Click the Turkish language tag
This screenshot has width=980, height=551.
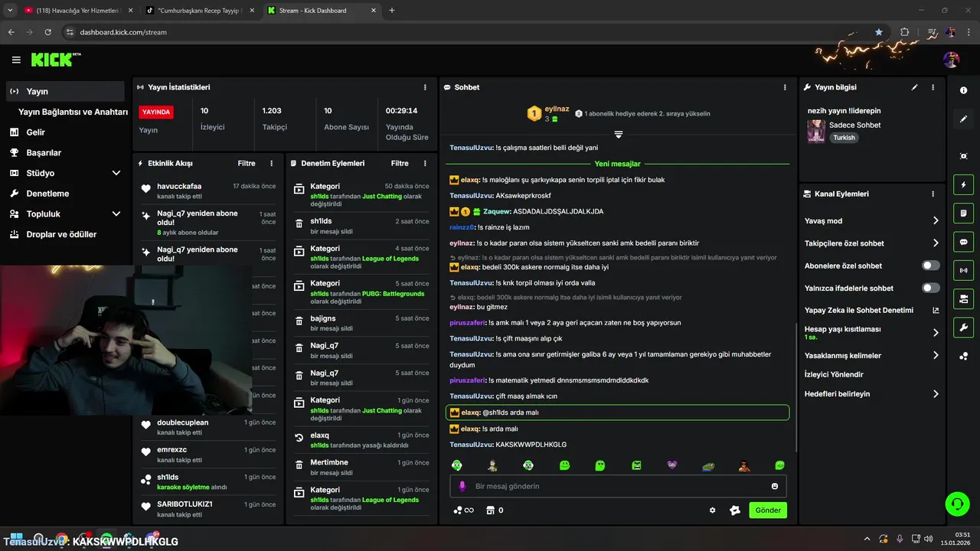(x=844, y=138)
